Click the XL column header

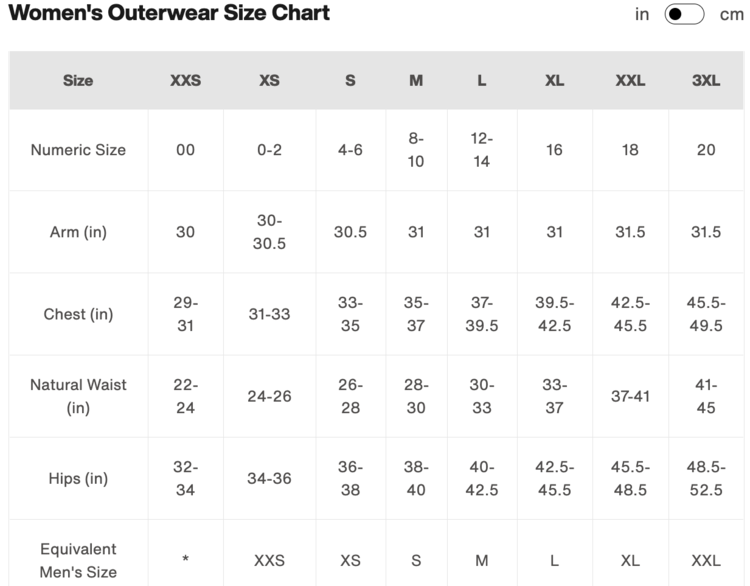[x=554, y=81]
